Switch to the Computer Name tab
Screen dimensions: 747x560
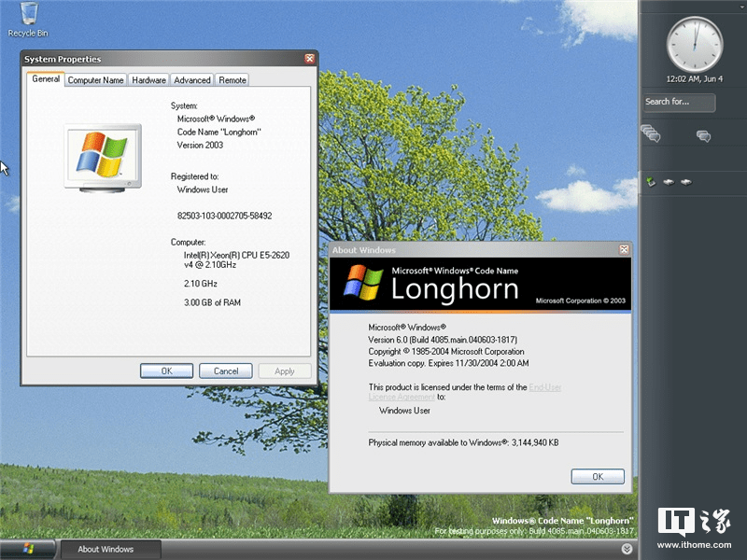click(95, 80)
